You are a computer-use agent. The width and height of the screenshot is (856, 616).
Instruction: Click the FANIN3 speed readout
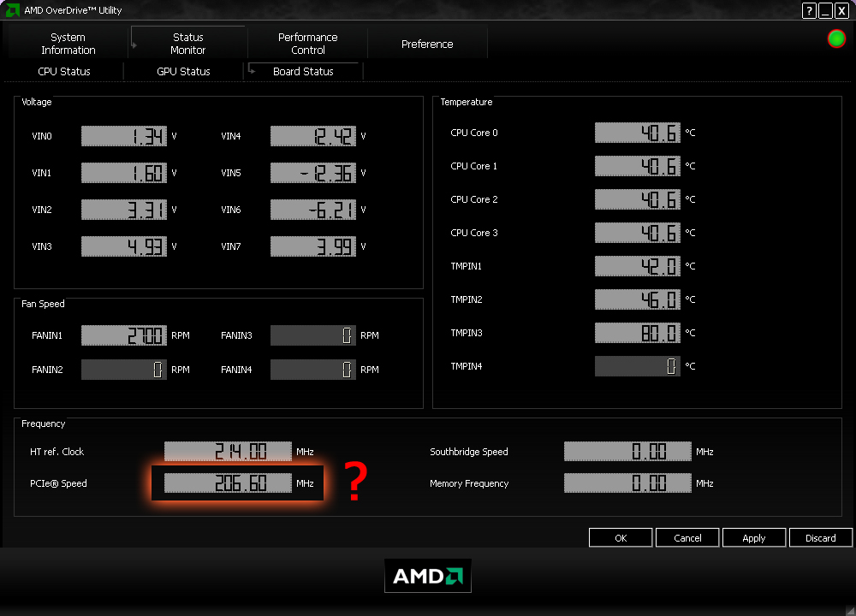[x=313, y=335]
